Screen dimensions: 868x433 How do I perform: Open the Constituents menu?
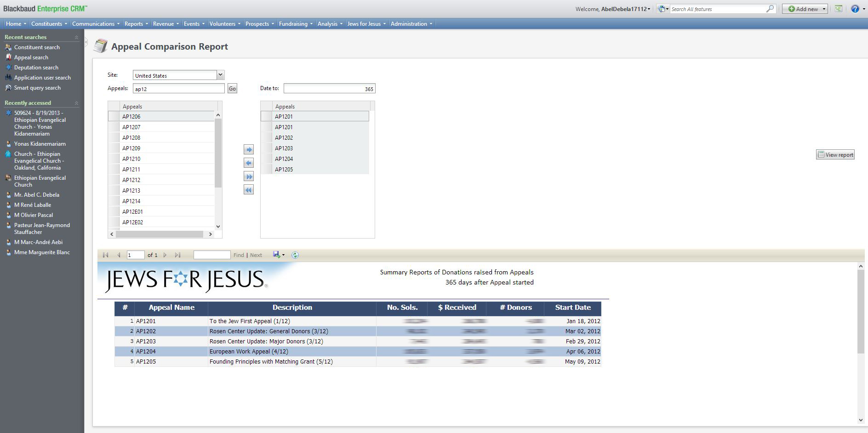[49, 24]
